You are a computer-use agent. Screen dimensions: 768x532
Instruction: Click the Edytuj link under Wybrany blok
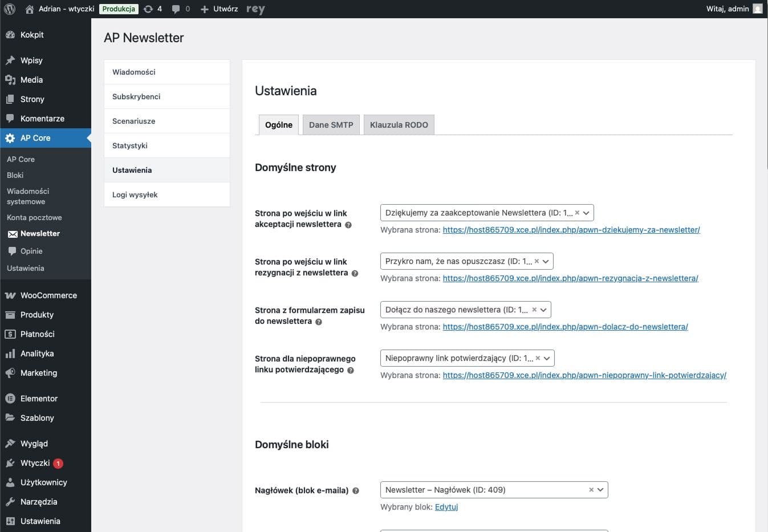(x=446, y=506)
